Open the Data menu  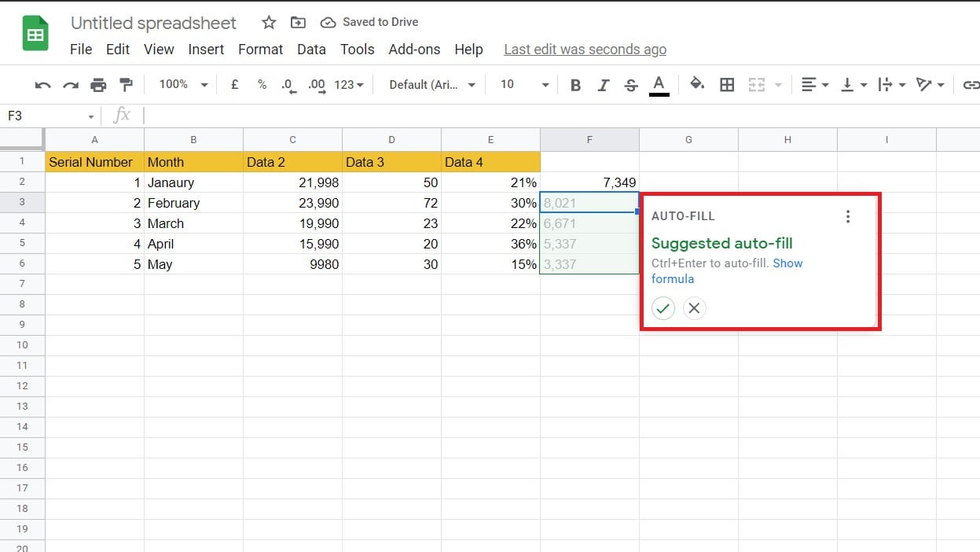point(311,49)
